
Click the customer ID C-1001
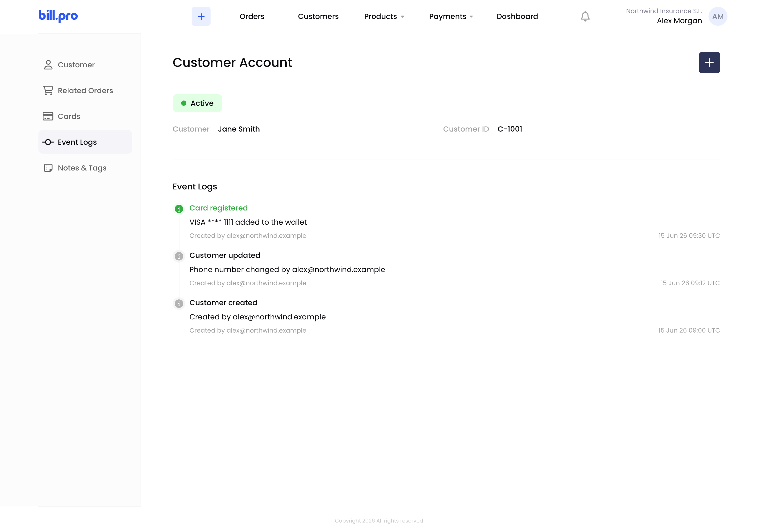pyautogui.click(x=510, y=129)
